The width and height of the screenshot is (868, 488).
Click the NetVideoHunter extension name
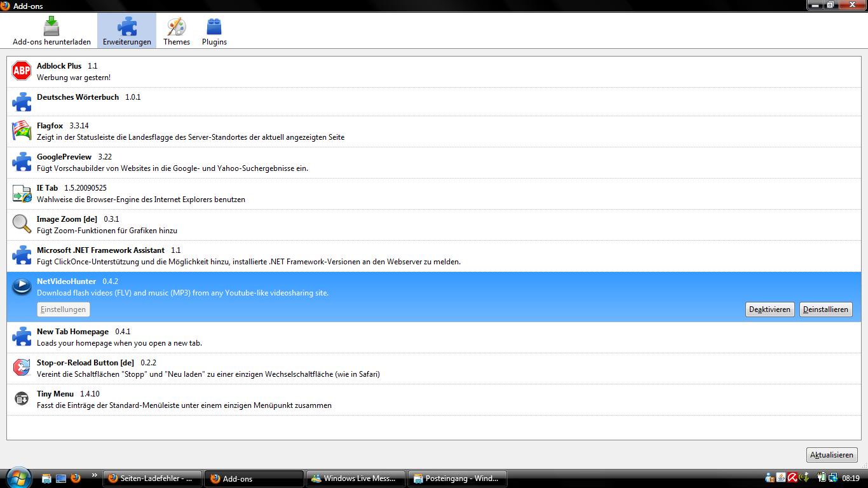point(66,281)
